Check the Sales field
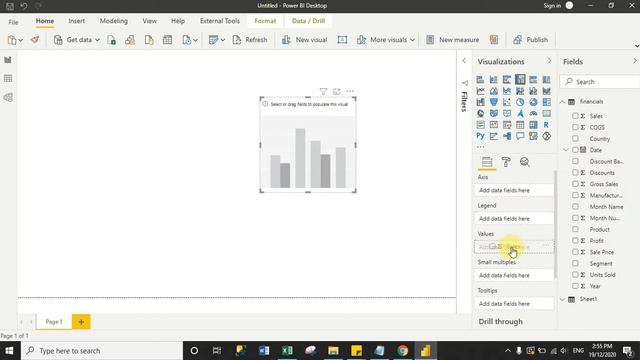The width and height of the screenshot is (640, 360). click(x=575, y=116)
